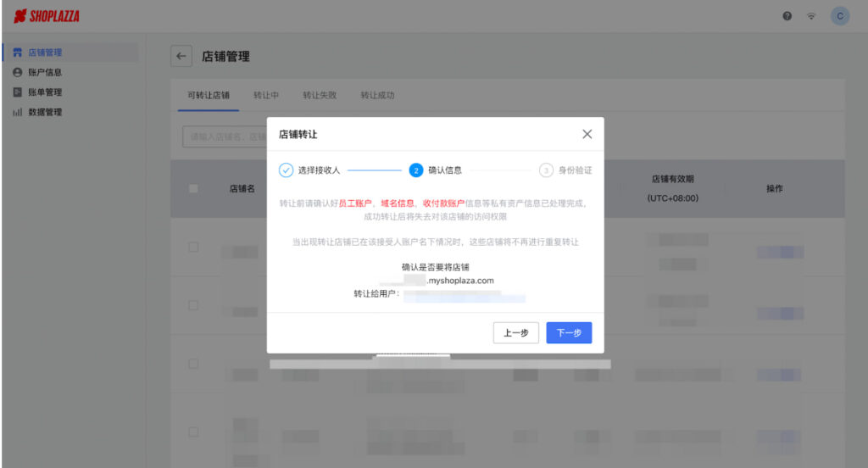Image resolution: width=868 pixels, height=468 pixels.
Task: Click the Shoplazza logo
Action: (x=47, y=16)
